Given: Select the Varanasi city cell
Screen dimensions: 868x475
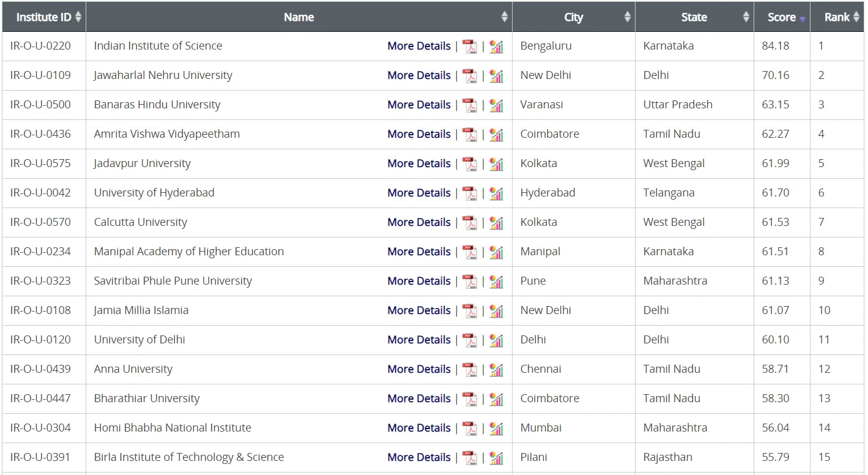Looking at the screenshot, I should click(574, 105).
